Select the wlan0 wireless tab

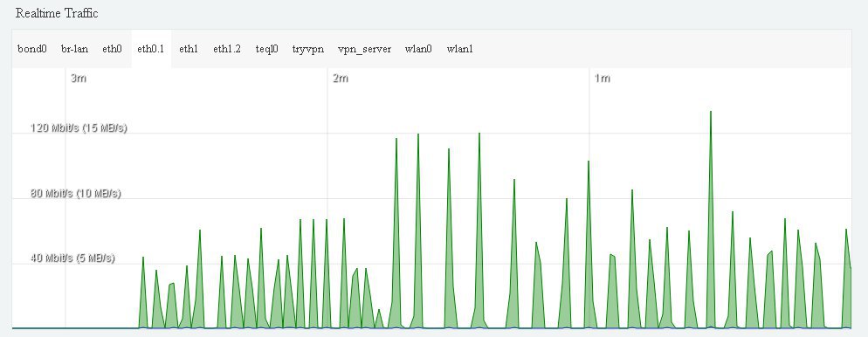coord(418,49)
